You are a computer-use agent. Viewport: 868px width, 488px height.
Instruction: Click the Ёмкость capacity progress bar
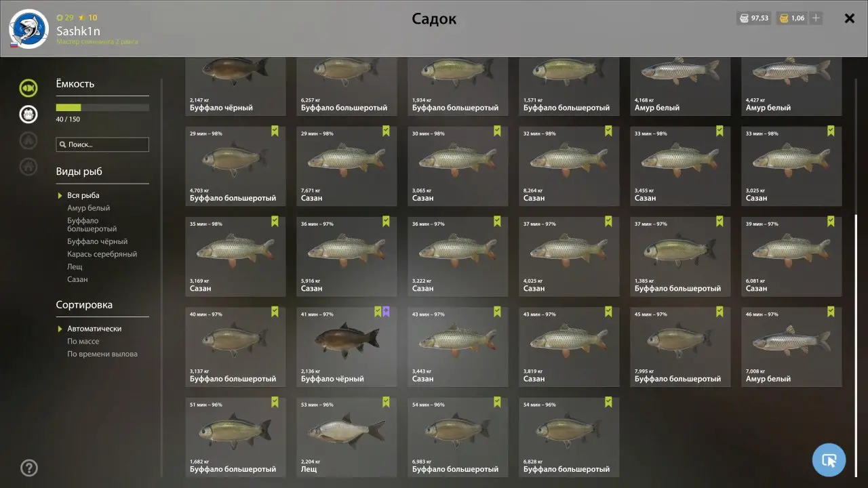coord(102,107)
